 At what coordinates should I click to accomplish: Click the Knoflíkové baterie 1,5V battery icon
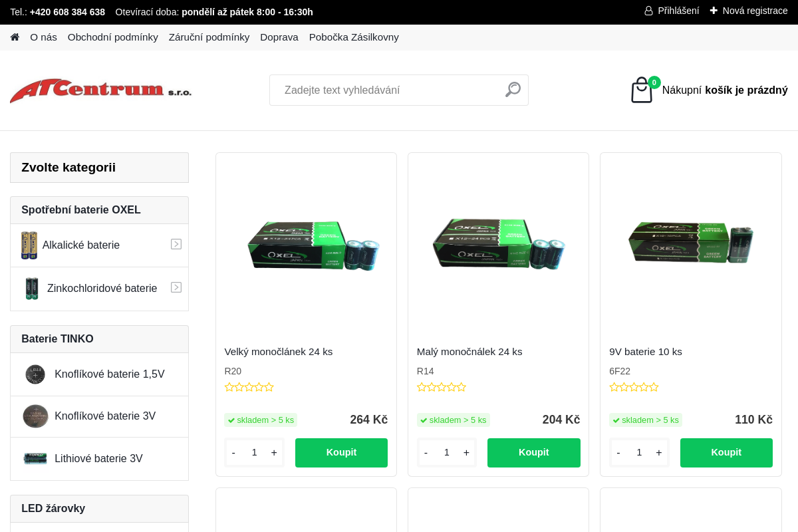(35, 374)
